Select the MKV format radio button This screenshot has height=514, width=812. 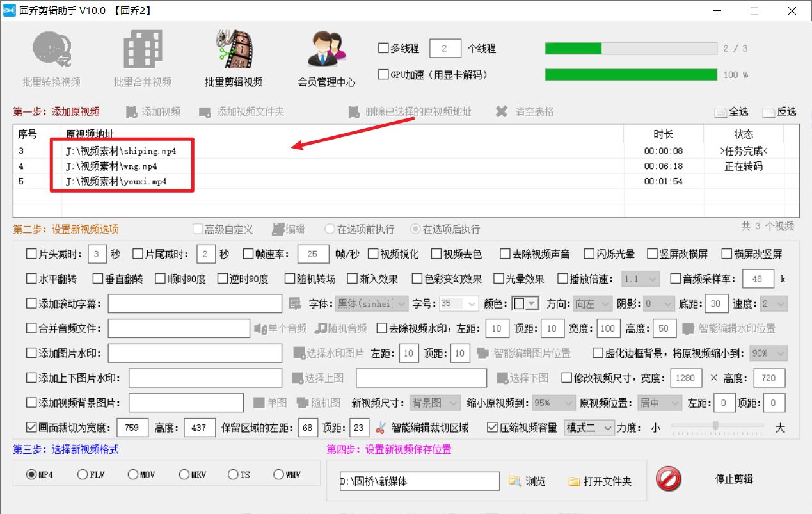point(184,475)
